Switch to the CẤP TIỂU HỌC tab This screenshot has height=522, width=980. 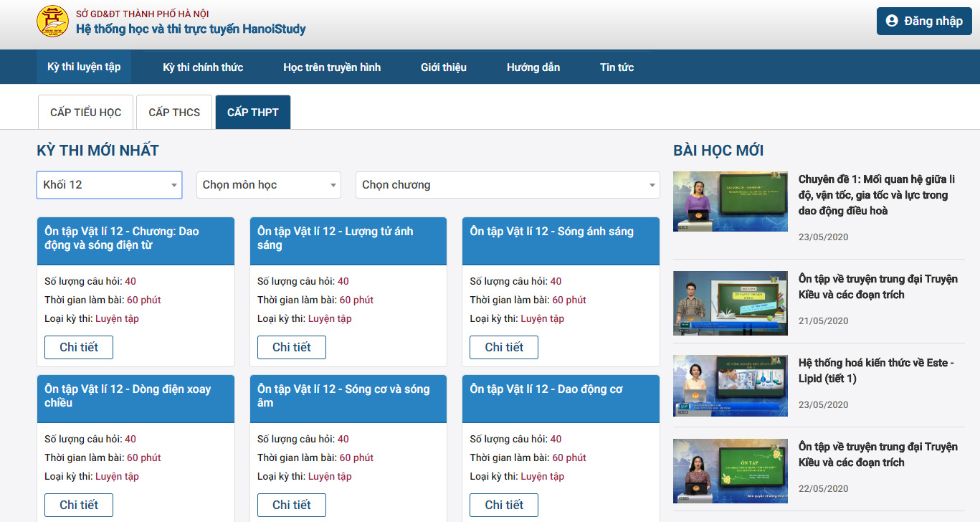85,113
